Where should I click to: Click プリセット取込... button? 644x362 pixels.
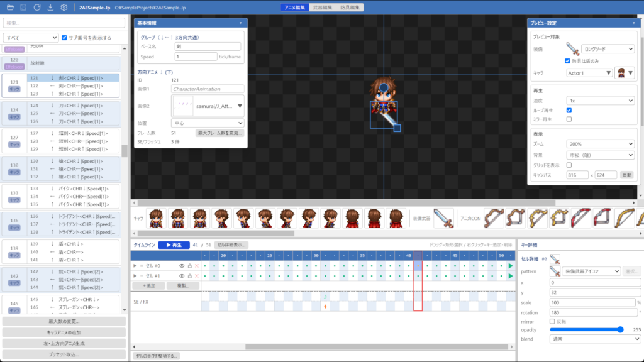64,354
